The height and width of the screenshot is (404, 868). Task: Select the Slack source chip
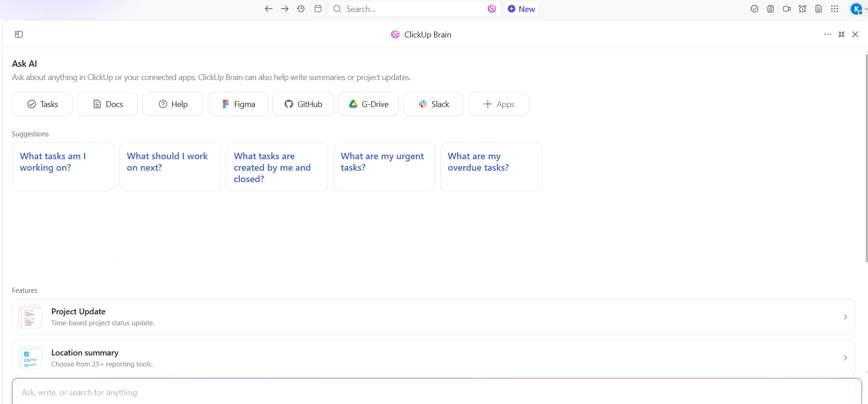click(x=433, y=104)
